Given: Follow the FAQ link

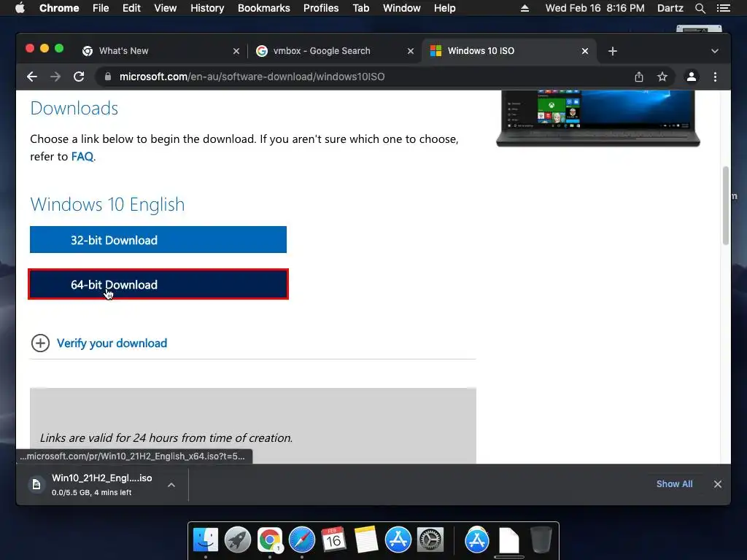Looking at the screenshot, I should point(82,157).
